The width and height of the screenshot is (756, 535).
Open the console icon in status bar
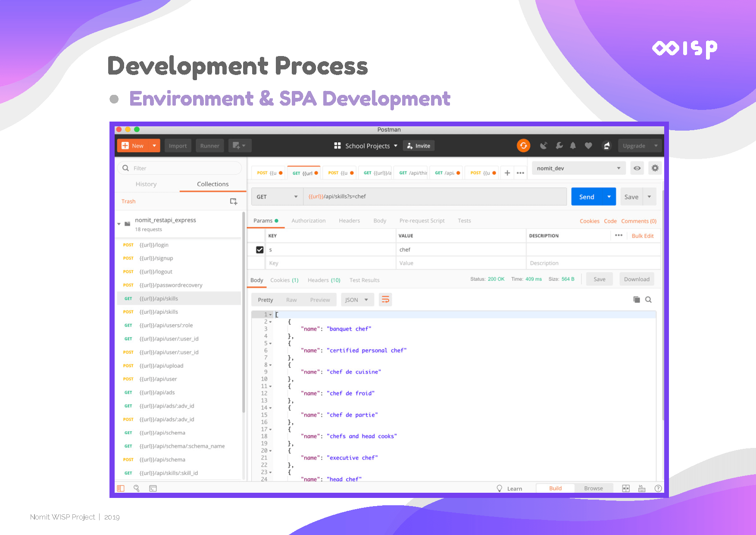click(153, 488)
